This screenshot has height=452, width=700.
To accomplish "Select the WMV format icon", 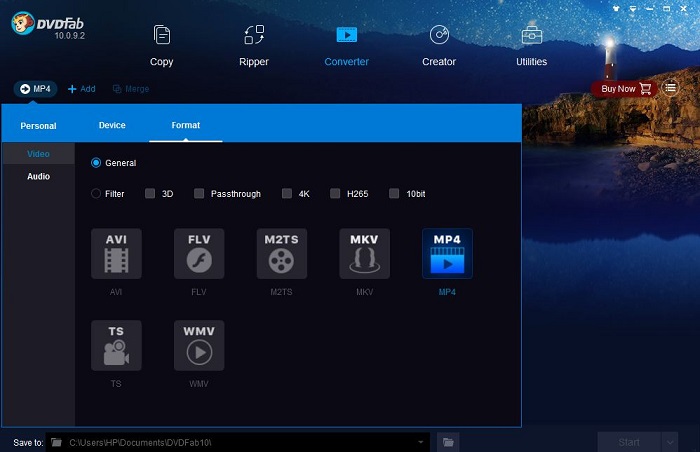I will [x=199, y=345].
